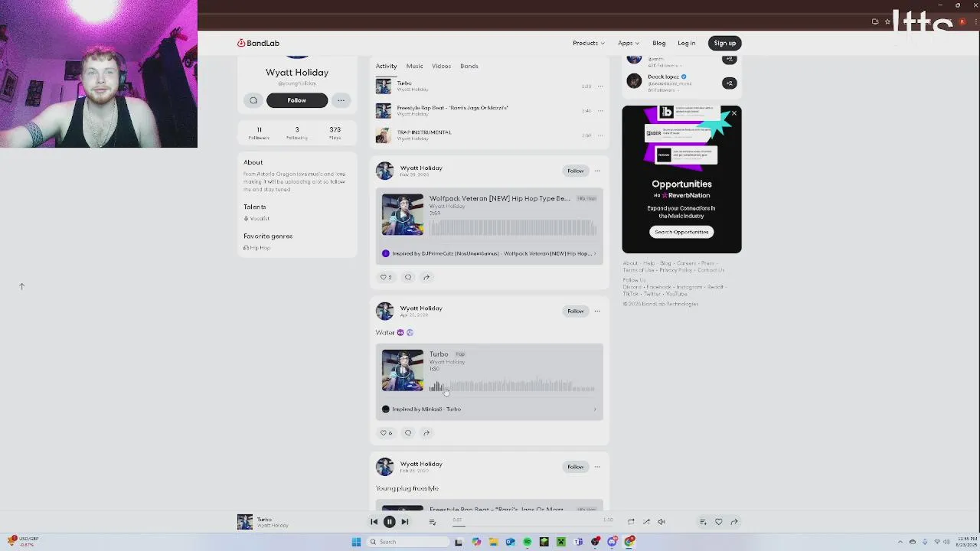Screen dimensions: 980x551
Task: Open more options on Turbo post
Action: [597, 311]
